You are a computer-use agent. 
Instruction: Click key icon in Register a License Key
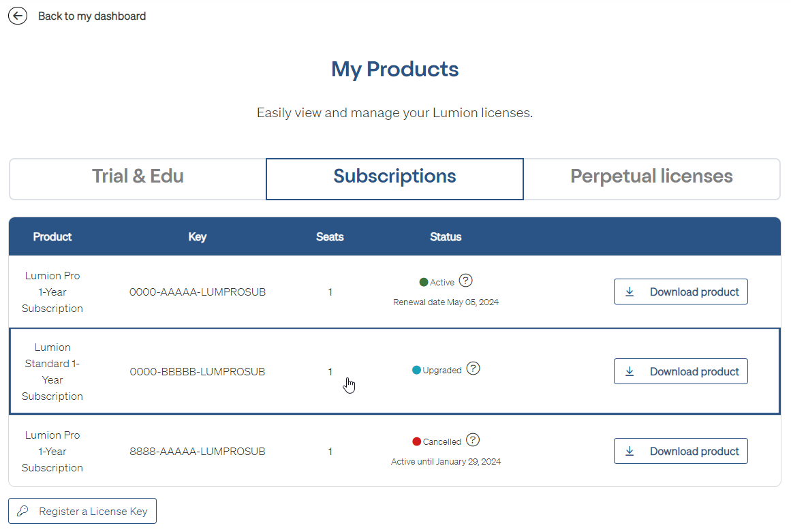23,511
